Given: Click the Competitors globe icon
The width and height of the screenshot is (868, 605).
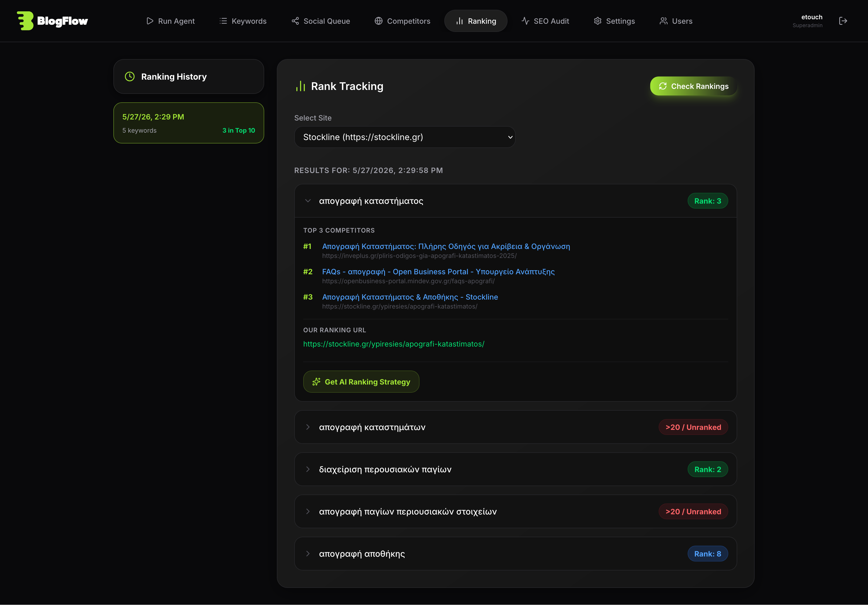Looking at the screenshot, I should [x=378, y=21].
